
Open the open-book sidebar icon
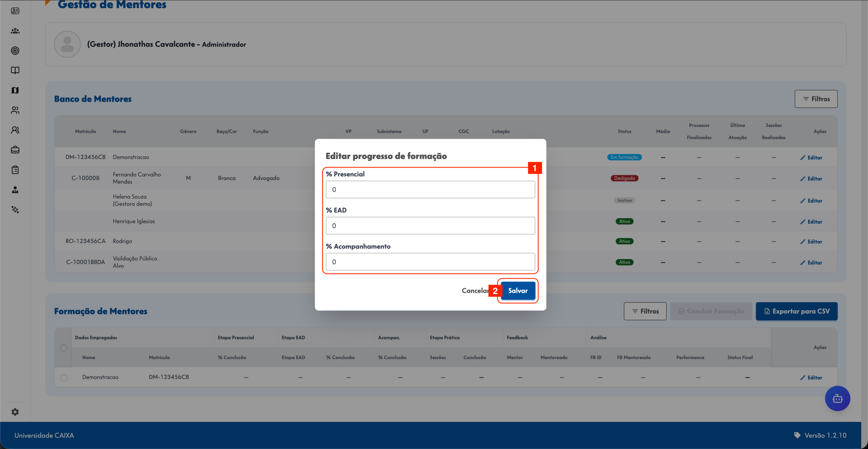tap(15, 70)
